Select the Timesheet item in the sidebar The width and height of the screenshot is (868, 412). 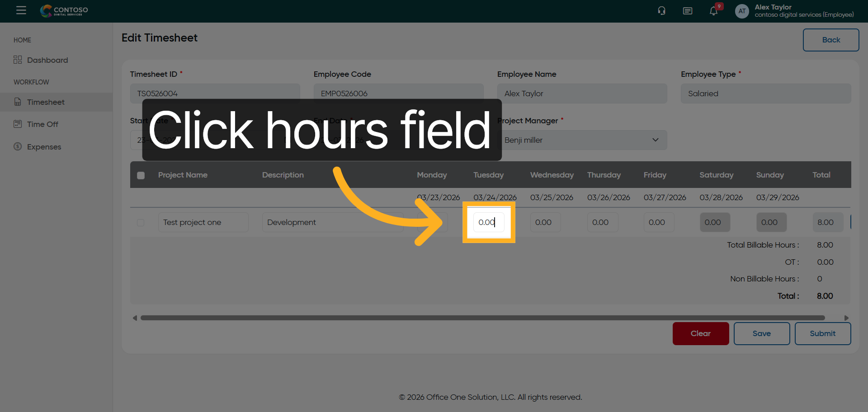(46, 102)
